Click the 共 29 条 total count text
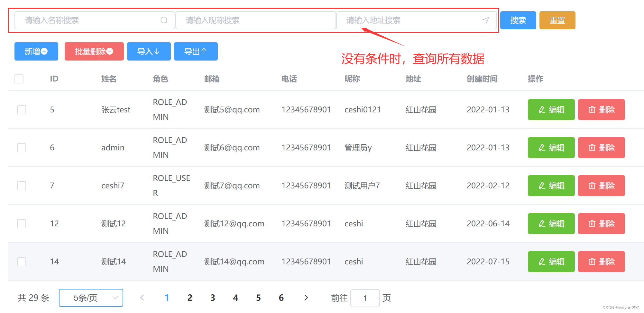Image resolution: width=644 pixels, height=313 pixels. coord(33,298)
